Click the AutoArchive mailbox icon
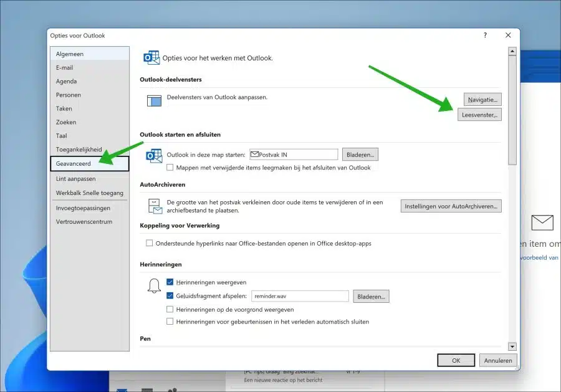The image size is (561, 392). [x=155, y=206]
